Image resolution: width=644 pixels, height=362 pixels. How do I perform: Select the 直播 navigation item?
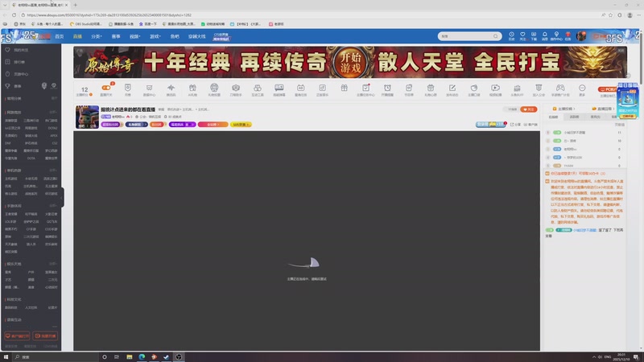77,36
